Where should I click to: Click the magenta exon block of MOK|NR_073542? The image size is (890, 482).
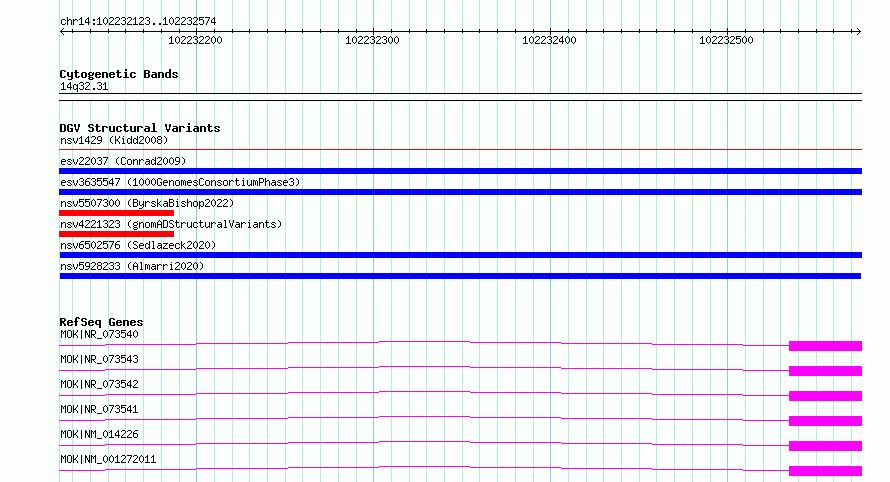click(x=825, y=396)
